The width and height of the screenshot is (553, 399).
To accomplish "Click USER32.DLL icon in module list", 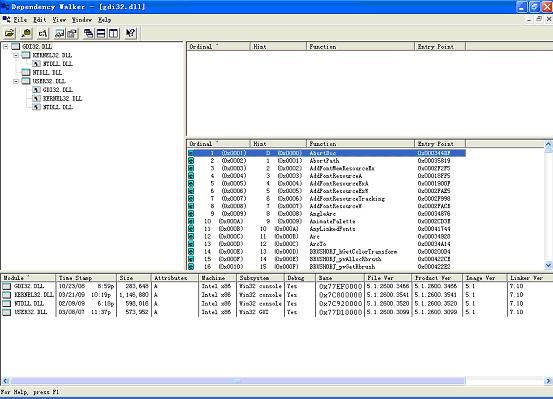I will pos(7,312).
